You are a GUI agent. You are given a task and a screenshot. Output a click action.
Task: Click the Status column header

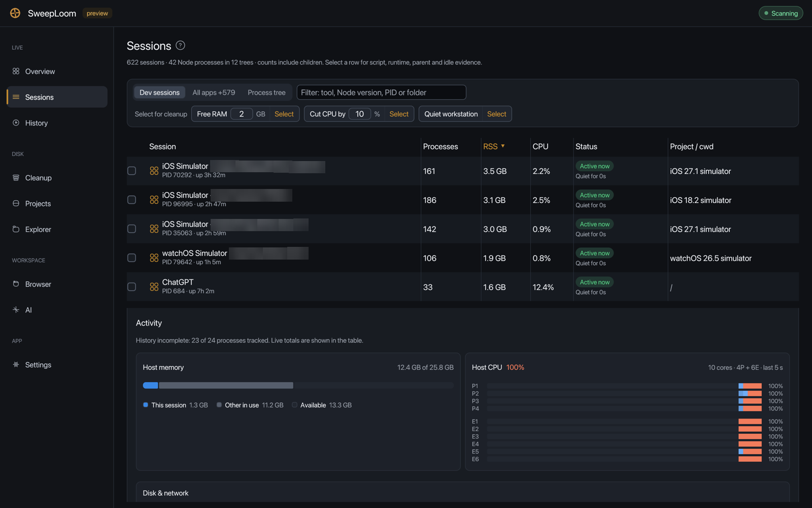586,146
